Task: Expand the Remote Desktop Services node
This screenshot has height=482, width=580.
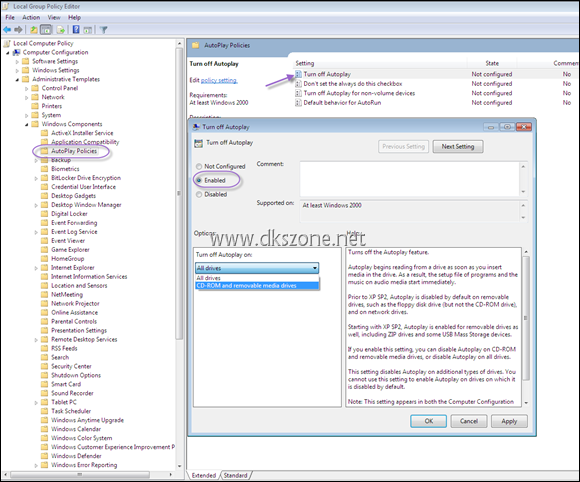Action: click(x=36, y=340)
